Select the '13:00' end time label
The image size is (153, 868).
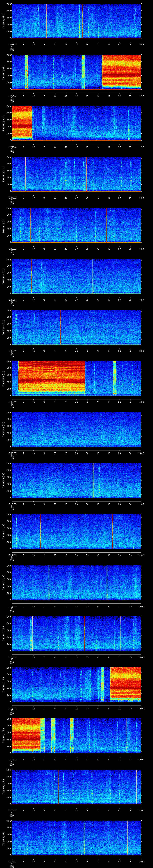click(141, 606)
